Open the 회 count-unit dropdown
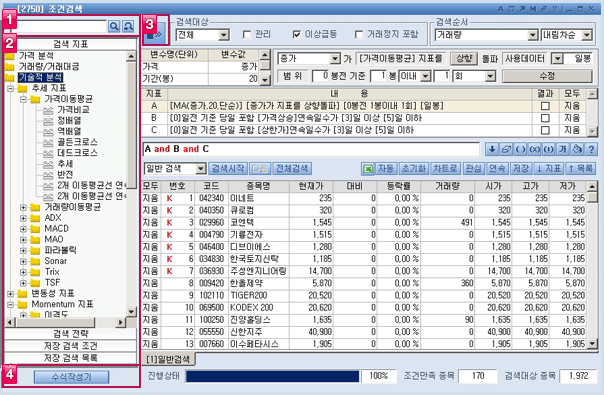The width and height of the screenshot is (604, 395). point(490,76)
